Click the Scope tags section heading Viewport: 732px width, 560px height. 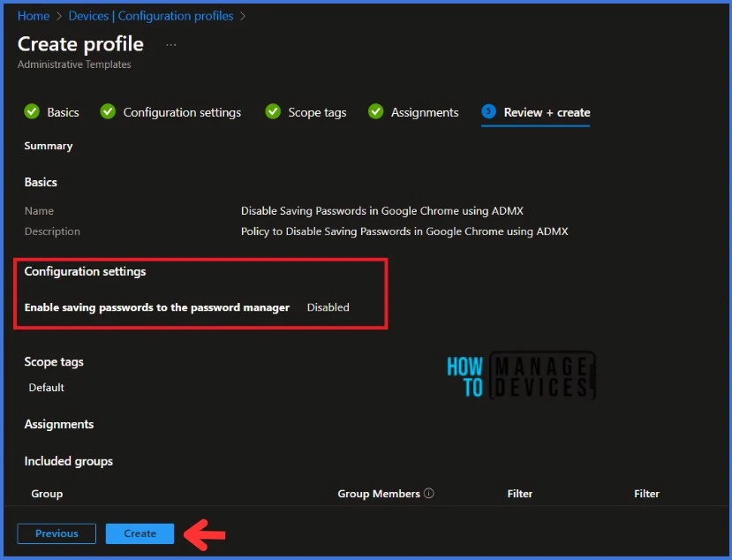tap(54, 362)
